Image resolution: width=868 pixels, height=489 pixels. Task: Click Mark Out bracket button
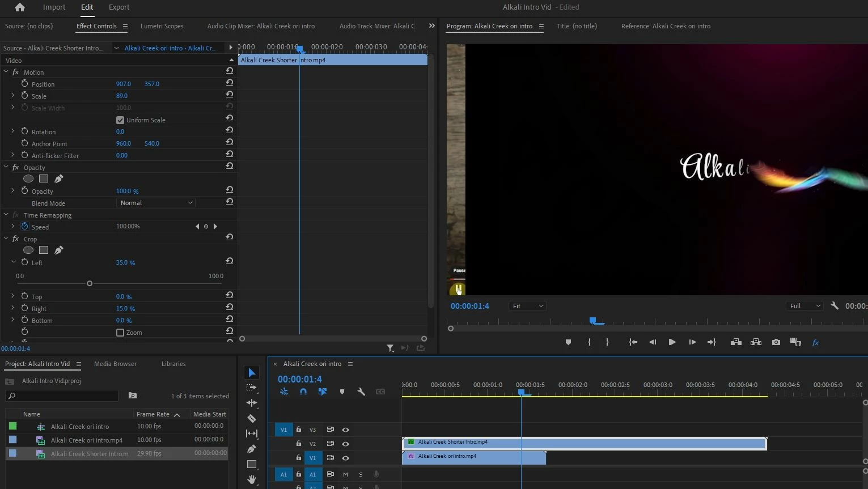pos(607,342)
